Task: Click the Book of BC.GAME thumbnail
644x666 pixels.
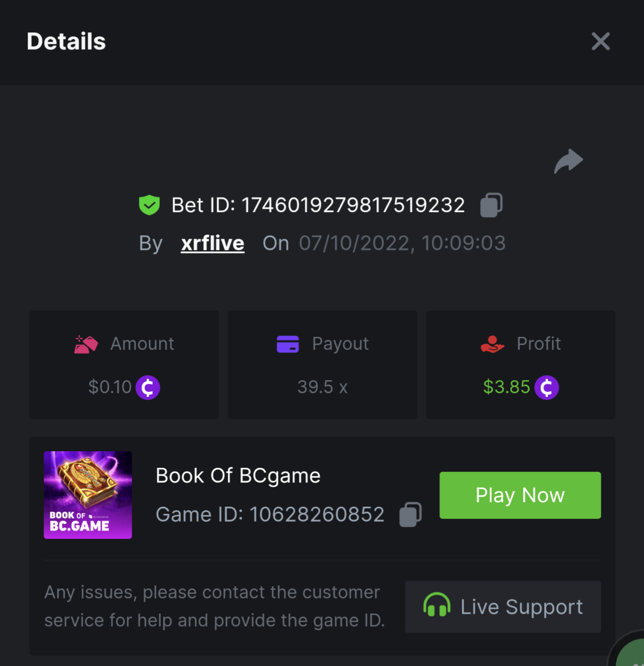Action: tap(88, 495)
